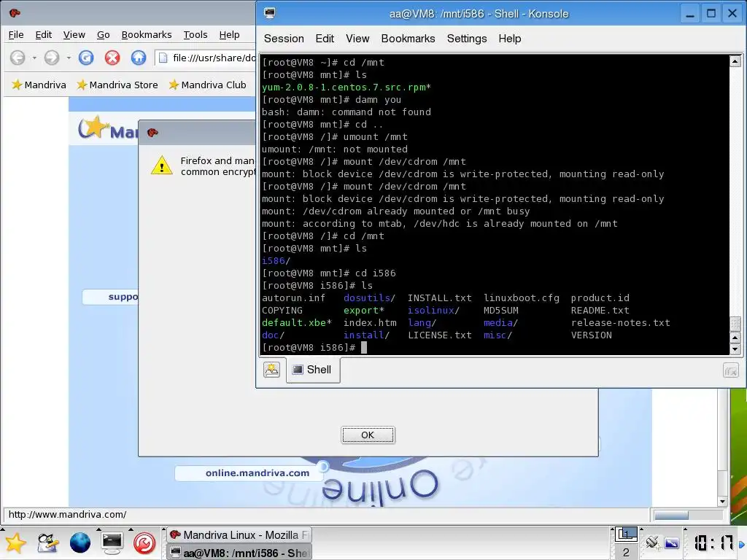
Task: Click the 'http://www.mandriva.com/' status bar text
Action: coord(68,514)
